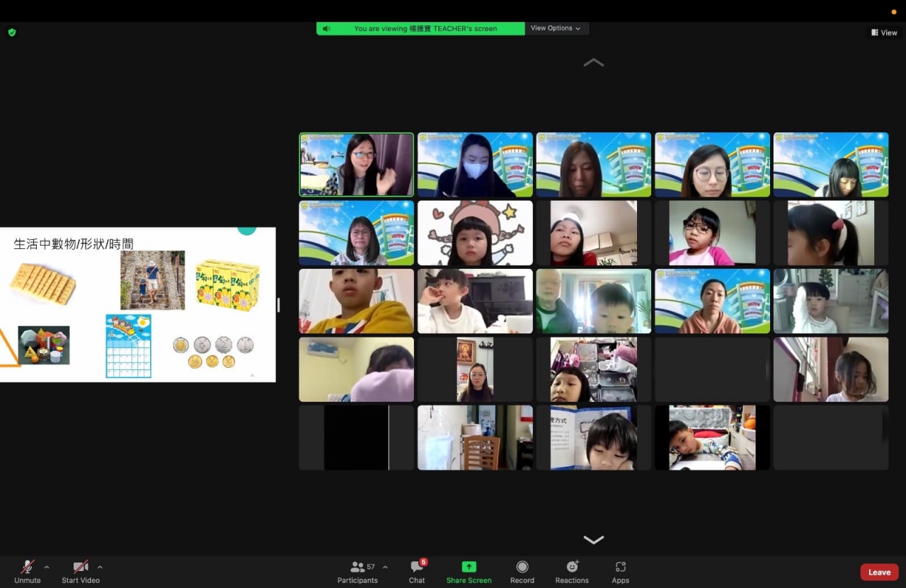Image resolution: width=906 pixels, height=588 pixels.
Task: Open the Apps panel
Action: coord(621,567)
